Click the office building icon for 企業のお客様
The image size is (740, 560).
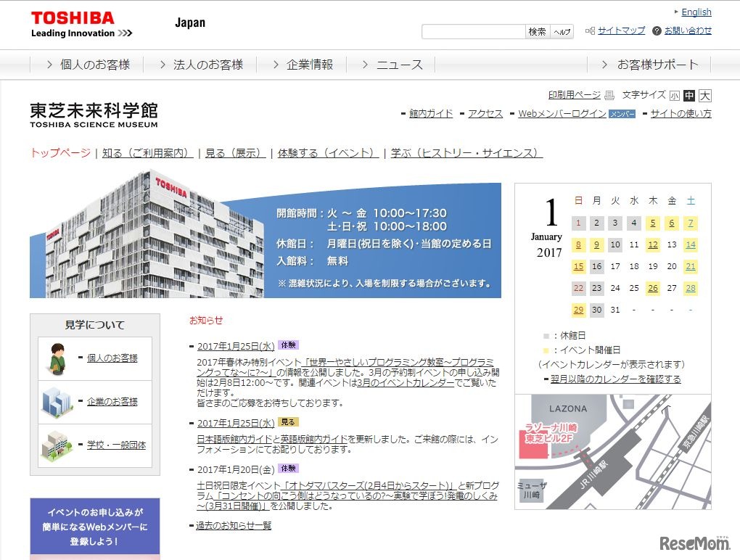57,403
